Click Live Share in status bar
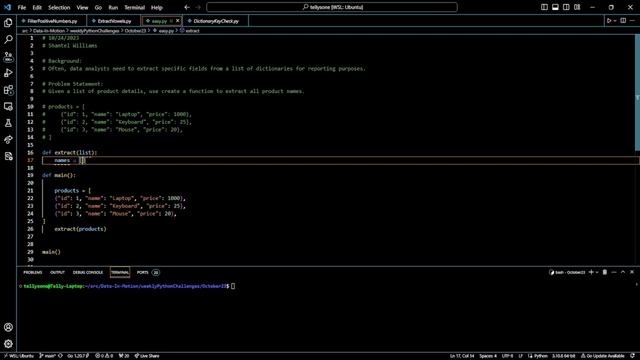 coord(147,356)
